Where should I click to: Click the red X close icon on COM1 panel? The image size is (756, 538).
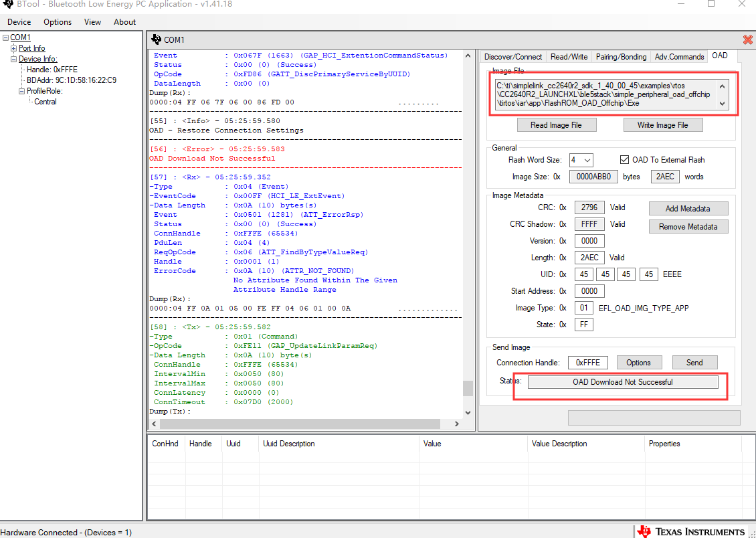[x=747, y=40]
